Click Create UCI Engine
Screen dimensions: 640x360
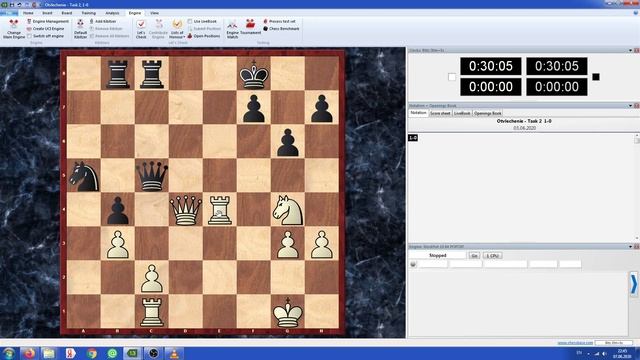[45, 29]
